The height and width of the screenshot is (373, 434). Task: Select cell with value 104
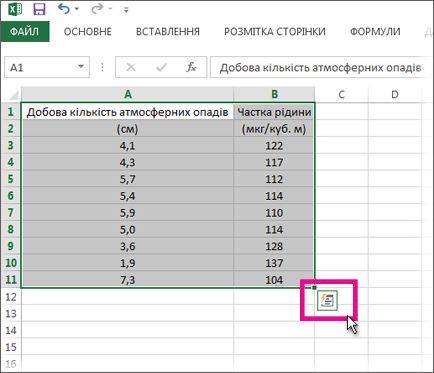click(274, 280)
